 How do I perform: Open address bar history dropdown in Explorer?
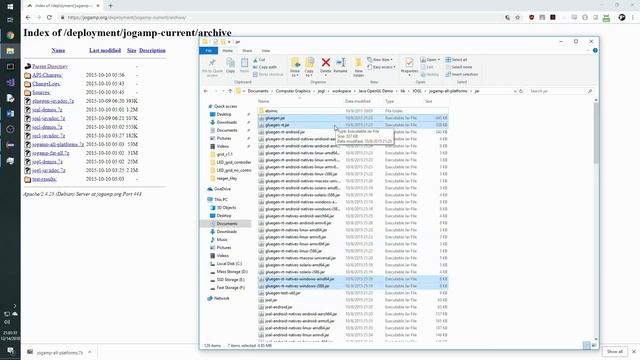click(x=515, y=91)
